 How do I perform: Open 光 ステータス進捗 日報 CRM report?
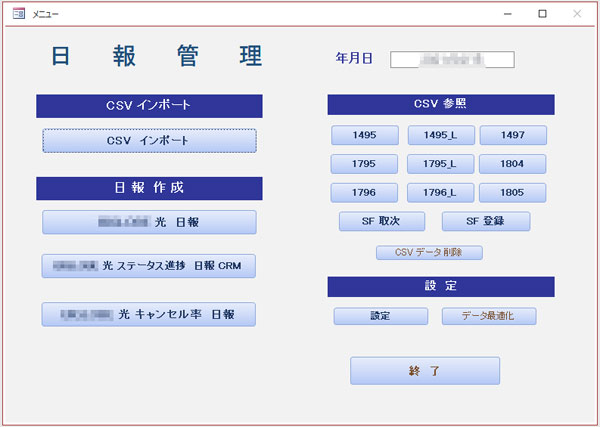click(149, 265)
